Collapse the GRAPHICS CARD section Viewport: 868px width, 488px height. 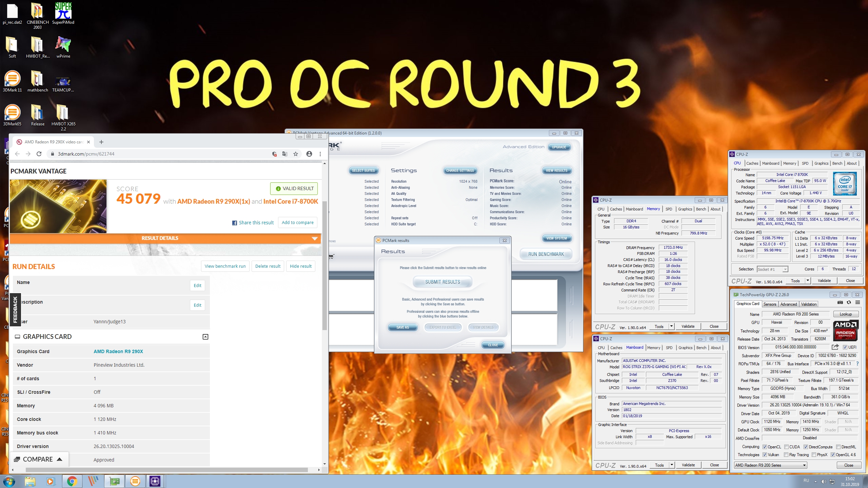[205, 337]
